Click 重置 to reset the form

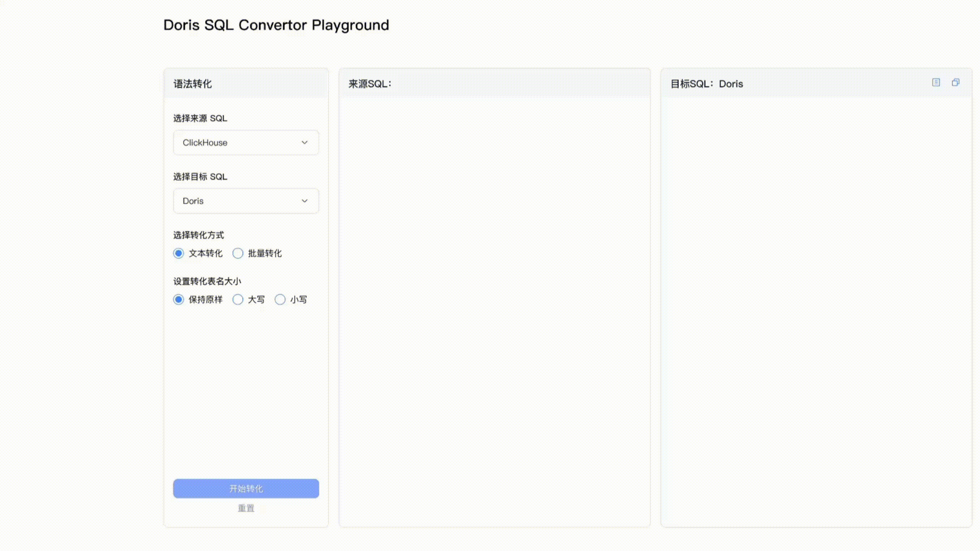pos(246,508)
